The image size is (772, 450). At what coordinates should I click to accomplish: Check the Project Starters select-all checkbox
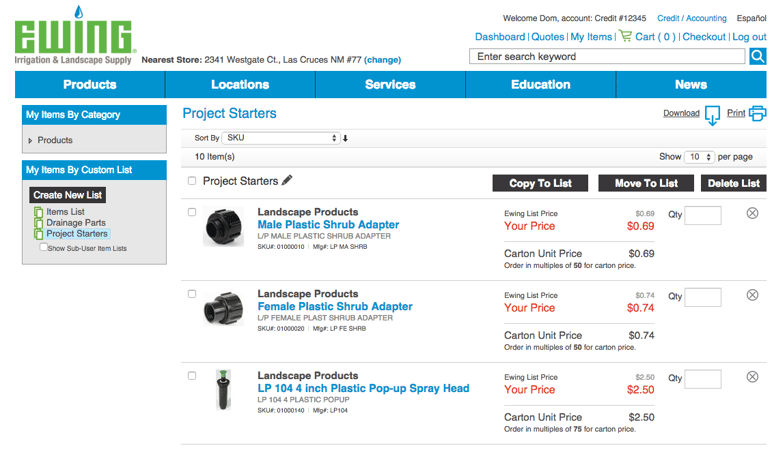click(x=192, y=181)
